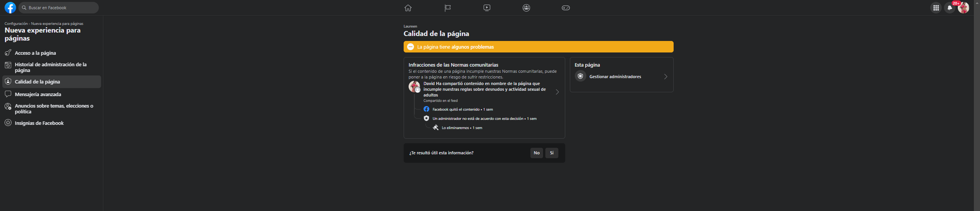Open the account profile picture menu
Image resolution: width=980 pixels, height=211 pixels.
(964, 8)
